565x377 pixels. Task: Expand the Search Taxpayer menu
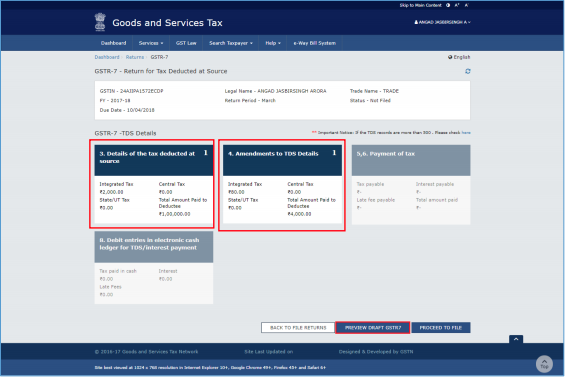click(x=231, y=43)
